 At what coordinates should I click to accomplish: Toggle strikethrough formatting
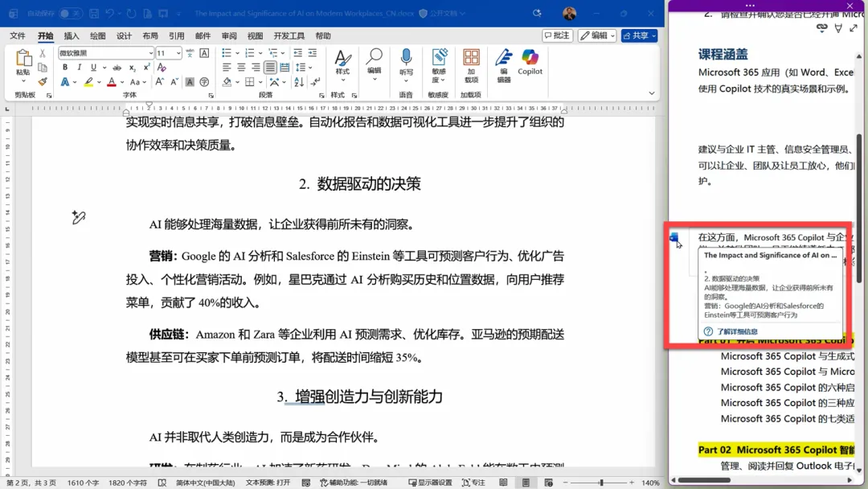coord(117,68)
